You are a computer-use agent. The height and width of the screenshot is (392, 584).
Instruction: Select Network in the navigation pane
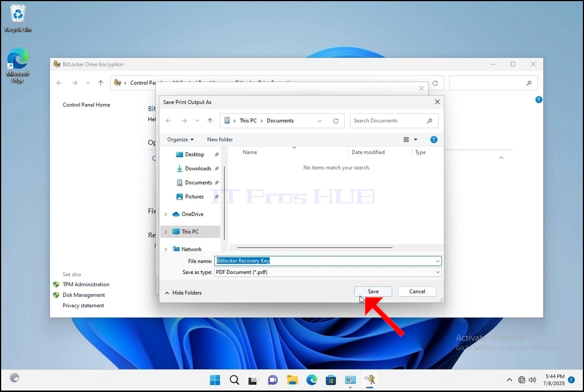[191, 249]
